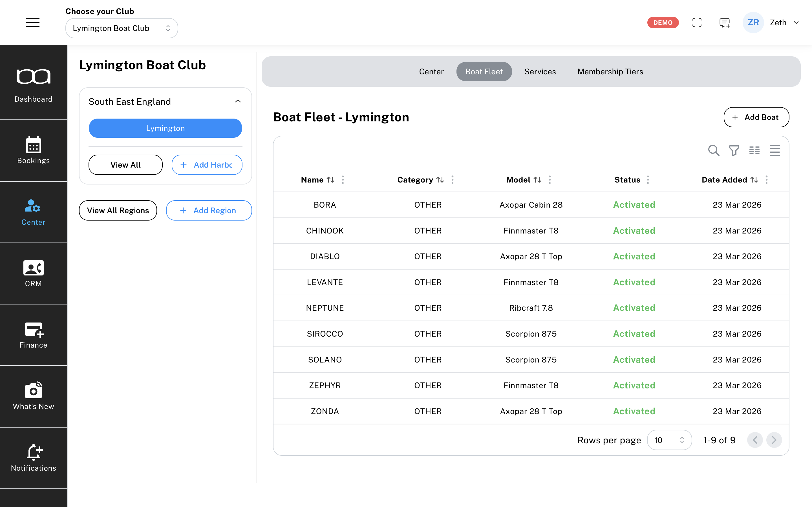Open the Finance sidebar section

tap(33, 335)
